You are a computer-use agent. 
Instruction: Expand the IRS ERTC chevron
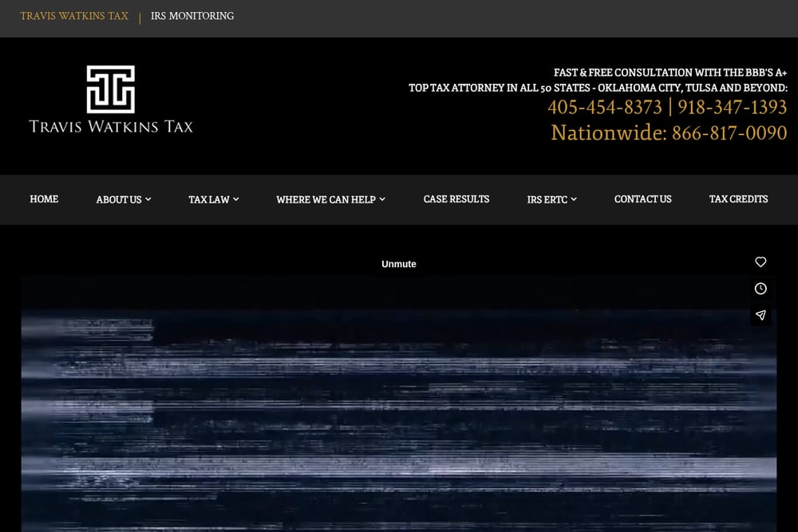tap(574, 199)
